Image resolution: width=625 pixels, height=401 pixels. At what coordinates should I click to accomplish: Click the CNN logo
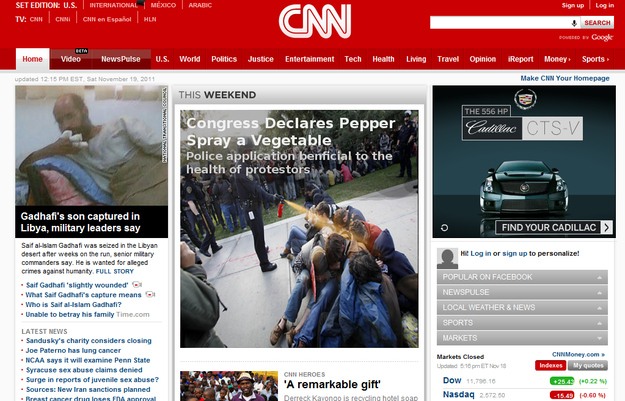[x=315, y=22]
